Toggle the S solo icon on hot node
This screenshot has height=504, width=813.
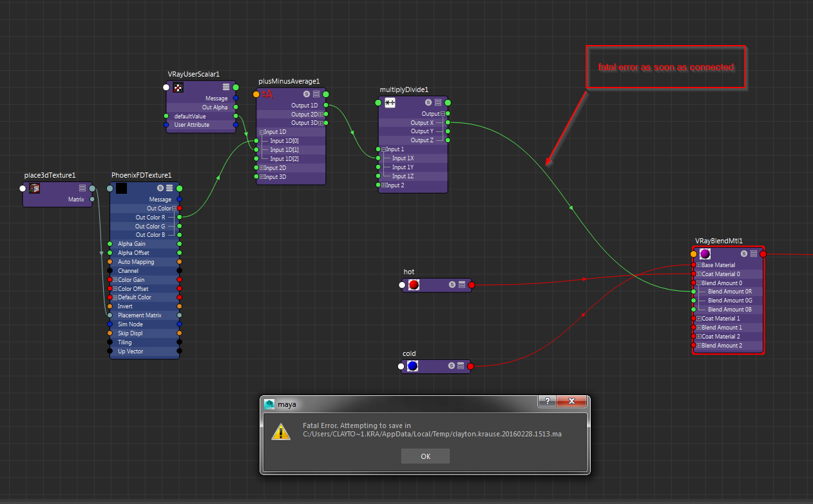coord(452,285)
